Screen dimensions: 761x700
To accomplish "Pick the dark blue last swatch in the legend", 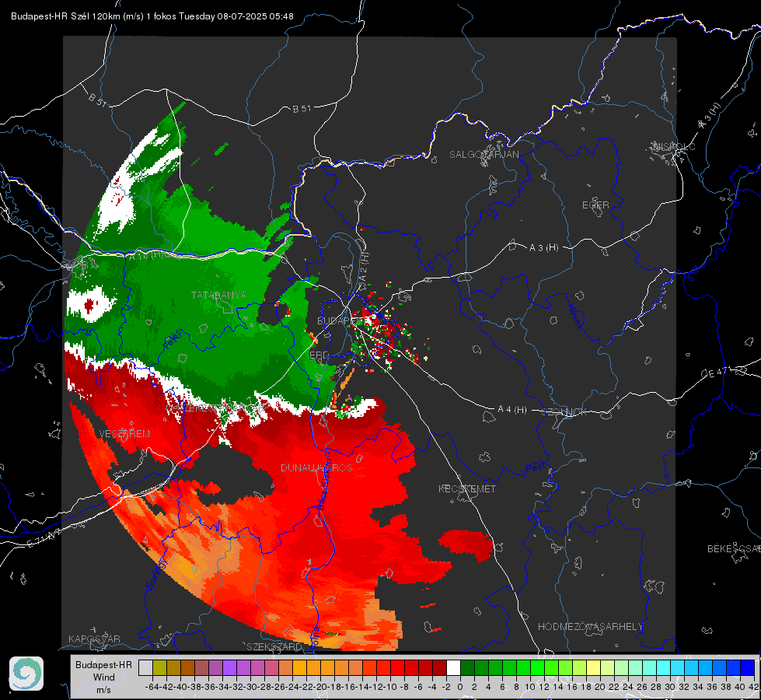I will coord(748,668).
